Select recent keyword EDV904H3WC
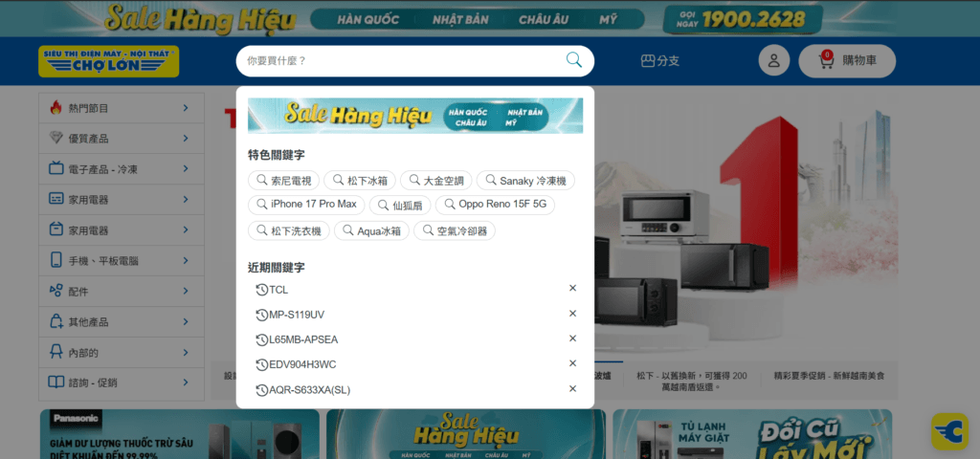 (x=302, y=364)
